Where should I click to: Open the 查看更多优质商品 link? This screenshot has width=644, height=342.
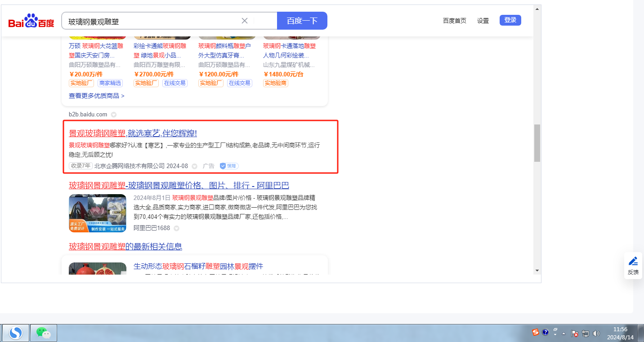click(96, 96)
